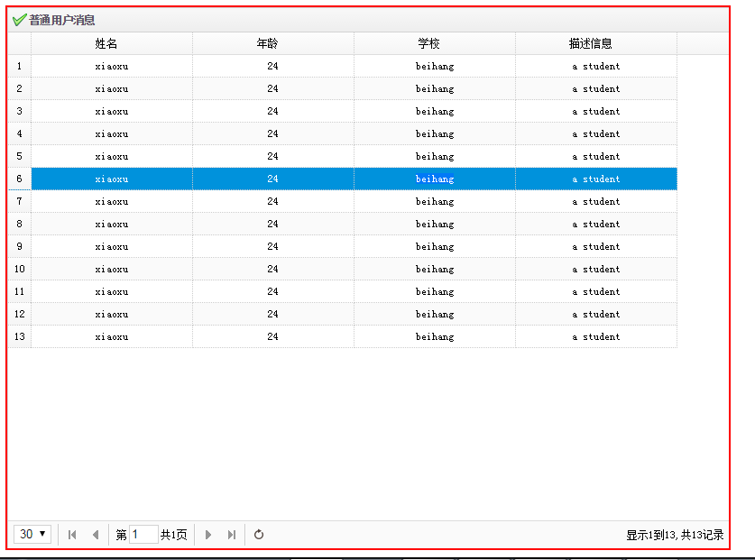Click xiaoxu name in row 11
The width and height of the screenshot is (755, 560).
click(112, 291)
